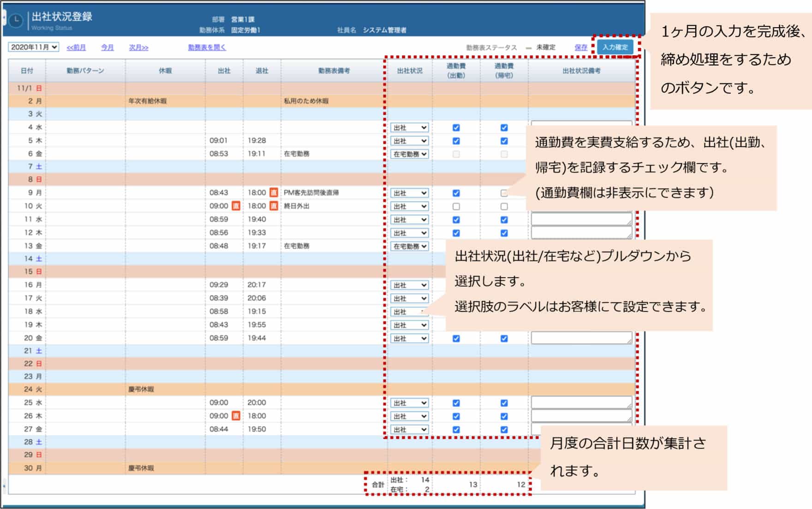812x509 pixels.
Task: Click the resize grip of the 20日 remarks box
Action: [x=629, y=341]
